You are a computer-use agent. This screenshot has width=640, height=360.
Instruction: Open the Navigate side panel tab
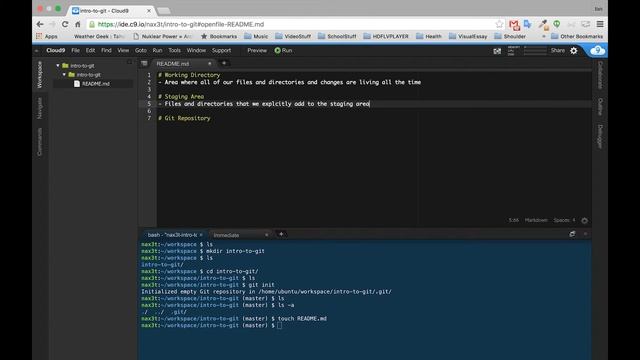point(40,108)
